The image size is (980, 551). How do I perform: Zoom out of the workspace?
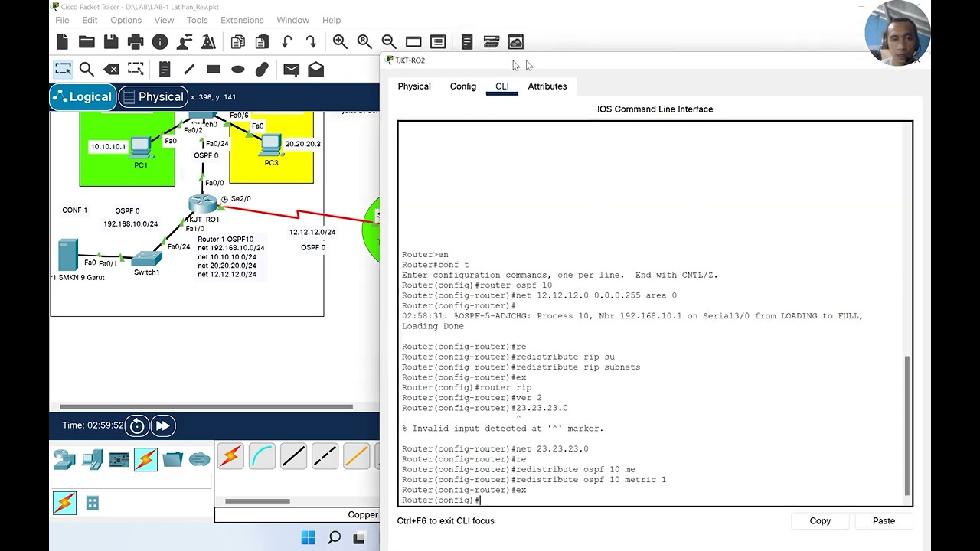click(389, 42)
